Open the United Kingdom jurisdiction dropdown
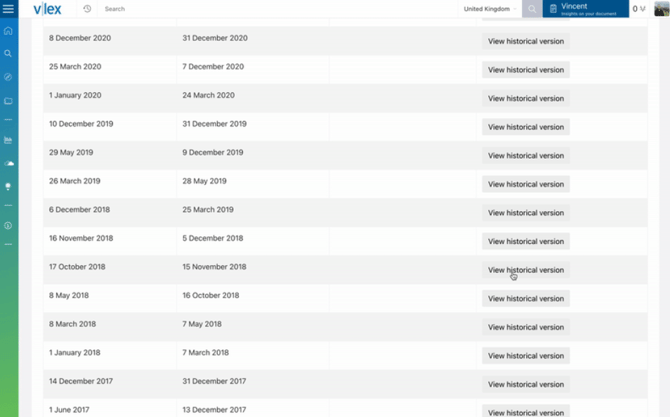 [490, 9]
